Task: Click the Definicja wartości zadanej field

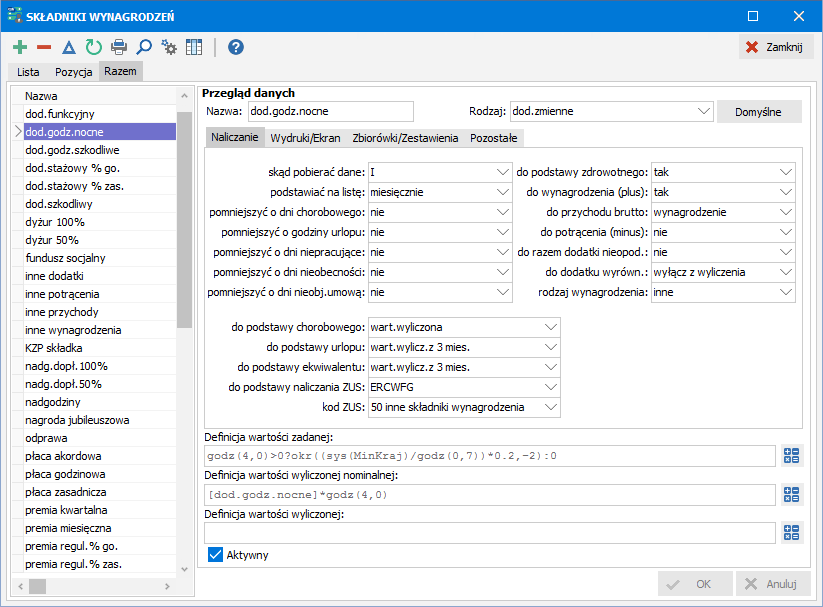Action: 490,456
